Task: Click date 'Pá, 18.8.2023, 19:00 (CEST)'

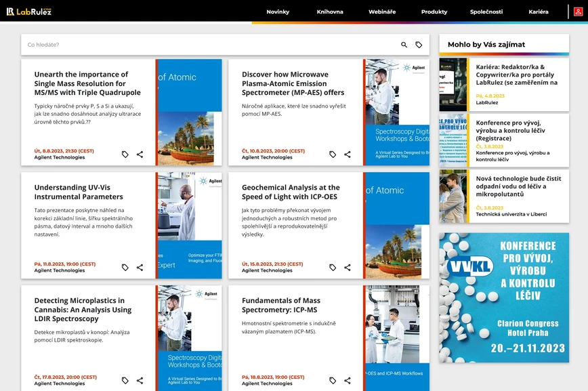Action: [273, 377]
